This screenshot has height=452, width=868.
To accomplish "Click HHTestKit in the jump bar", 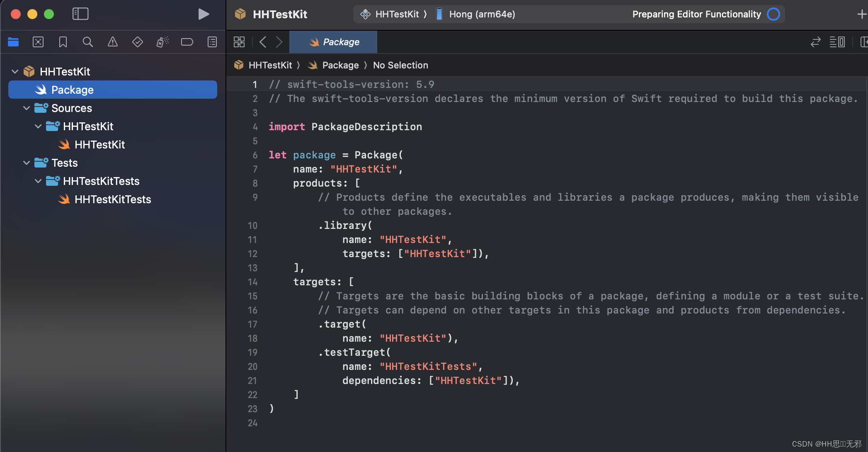I will [x=270, y=65].
